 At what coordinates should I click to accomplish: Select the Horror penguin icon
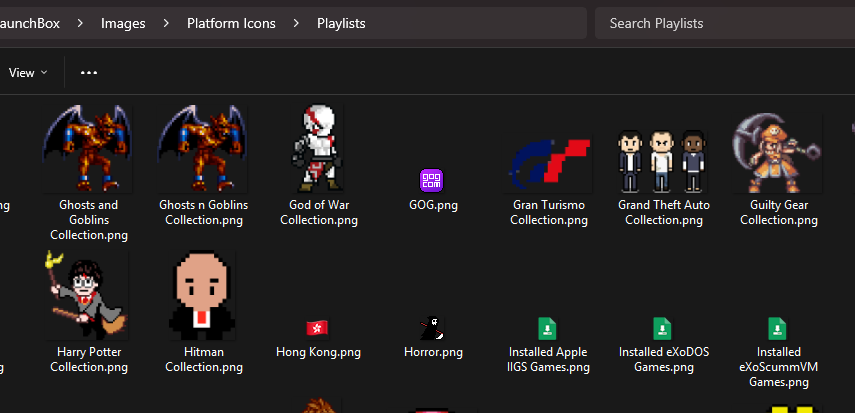click(x=432, y=327)
